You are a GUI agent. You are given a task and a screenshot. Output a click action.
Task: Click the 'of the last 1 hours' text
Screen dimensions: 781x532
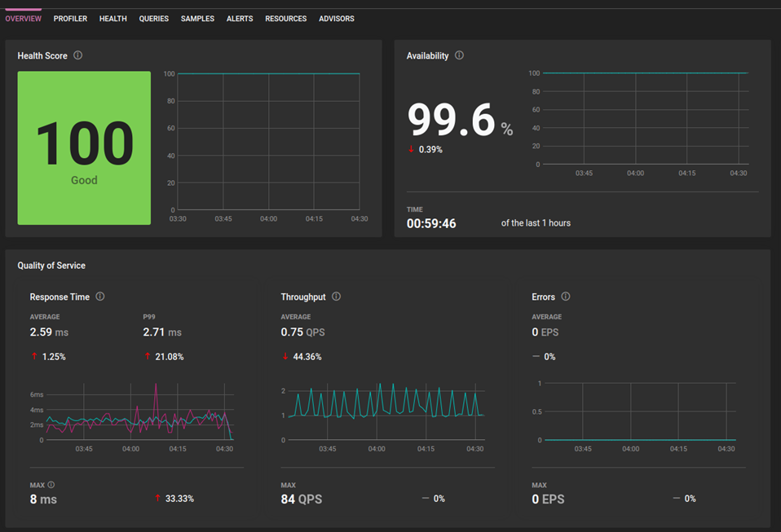[x=536, y=223]
